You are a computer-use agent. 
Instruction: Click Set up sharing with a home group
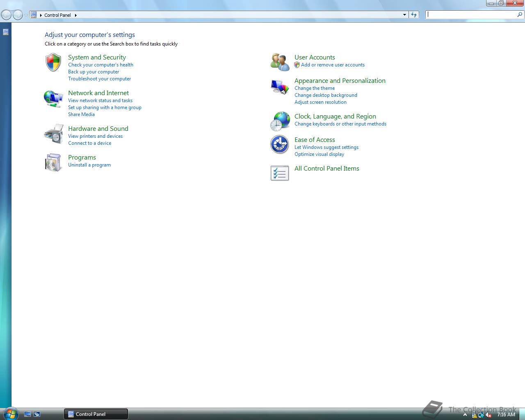pos(105,107)
